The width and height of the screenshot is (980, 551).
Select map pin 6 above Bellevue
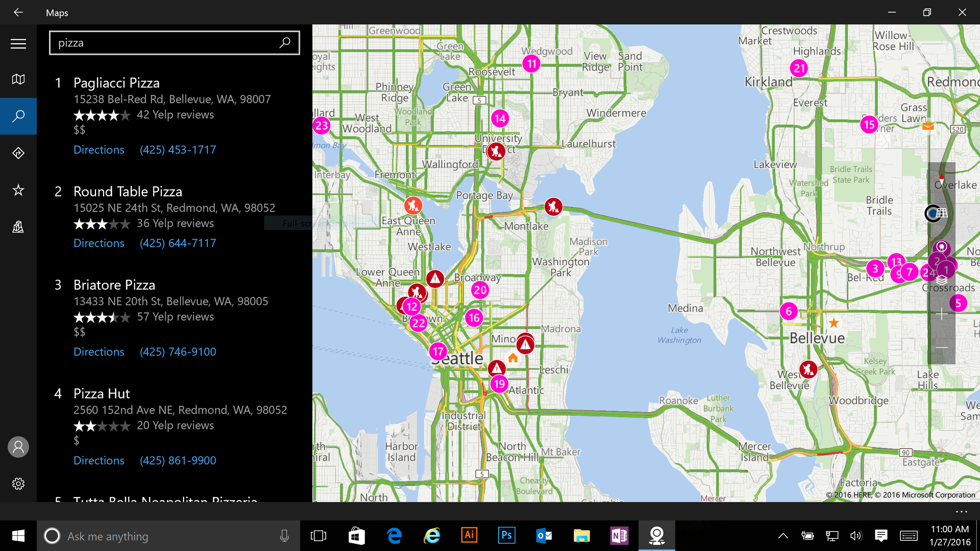[789, 312]
